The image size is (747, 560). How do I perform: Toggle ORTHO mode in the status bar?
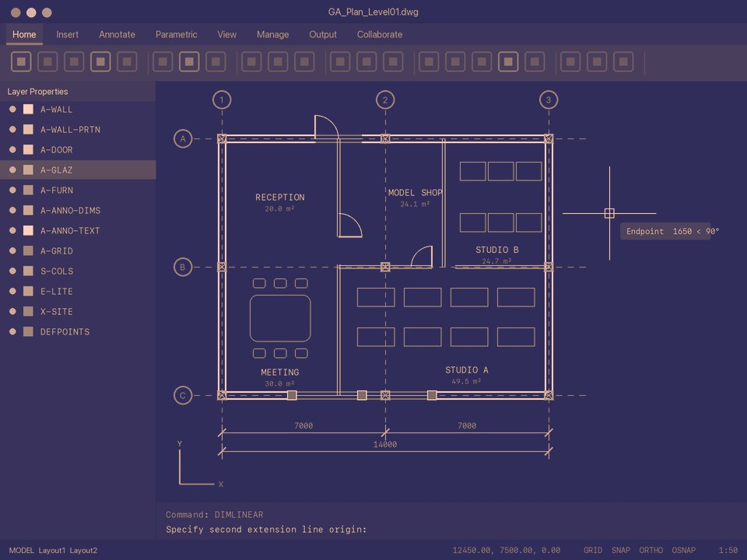point(651,551)
